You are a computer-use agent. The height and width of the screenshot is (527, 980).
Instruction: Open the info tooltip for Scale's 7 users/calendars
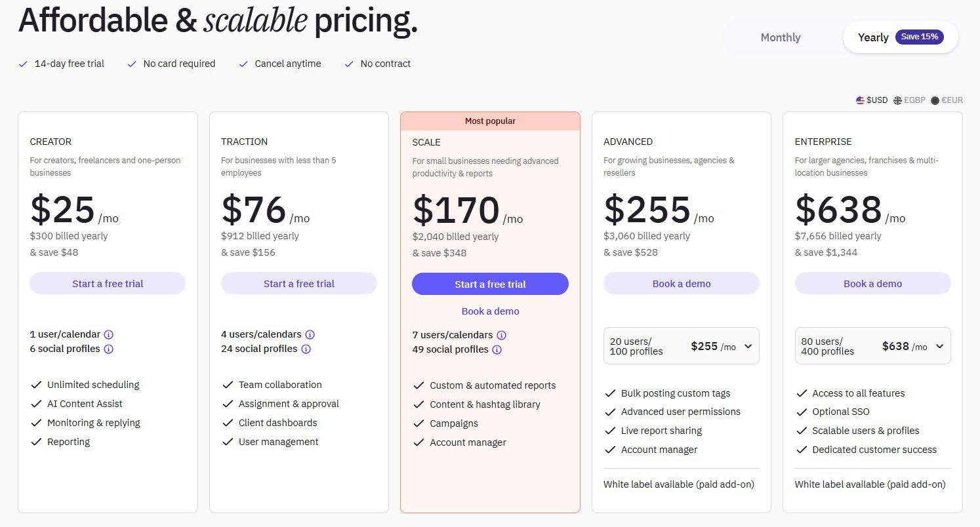(x=502, y=335)
